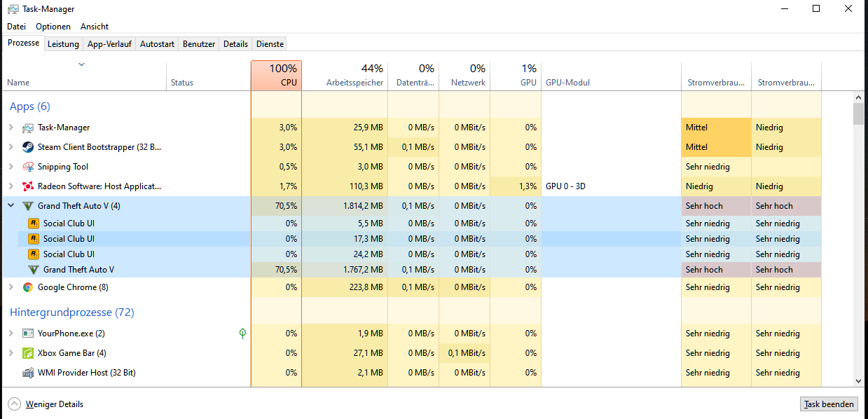Open the Datei menu

click(x=16, y=27)
